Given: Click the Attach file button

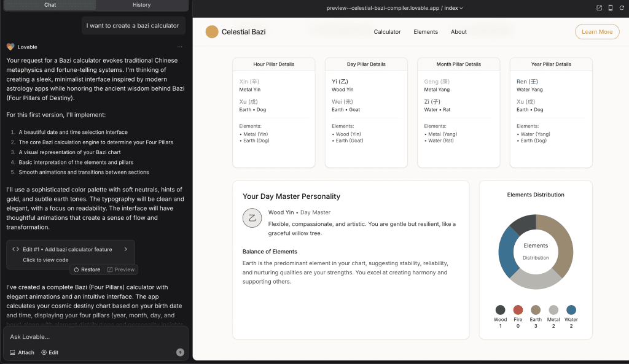Looking at the screenshot, I should click(x=22, y=352).
